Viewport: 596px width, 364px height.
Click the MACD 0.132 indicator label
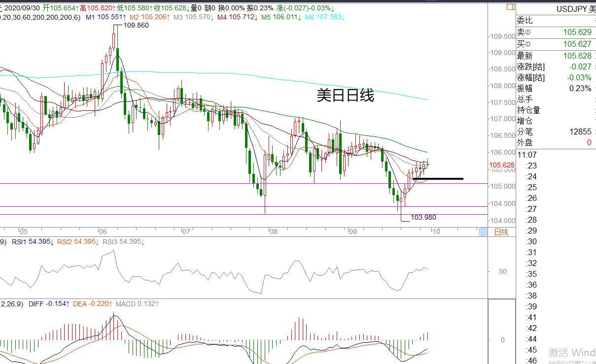(x=137, y=304)
